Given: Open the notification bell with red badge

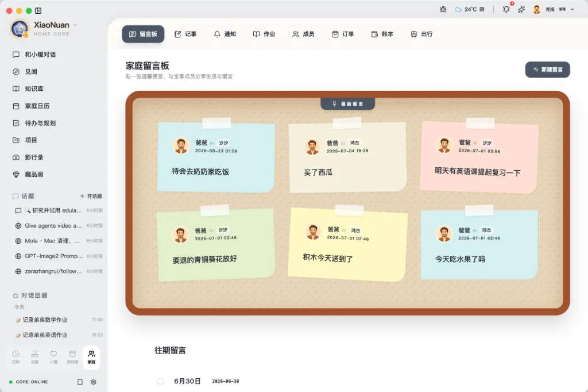Looking at the screenshot, I should (506, 9).
